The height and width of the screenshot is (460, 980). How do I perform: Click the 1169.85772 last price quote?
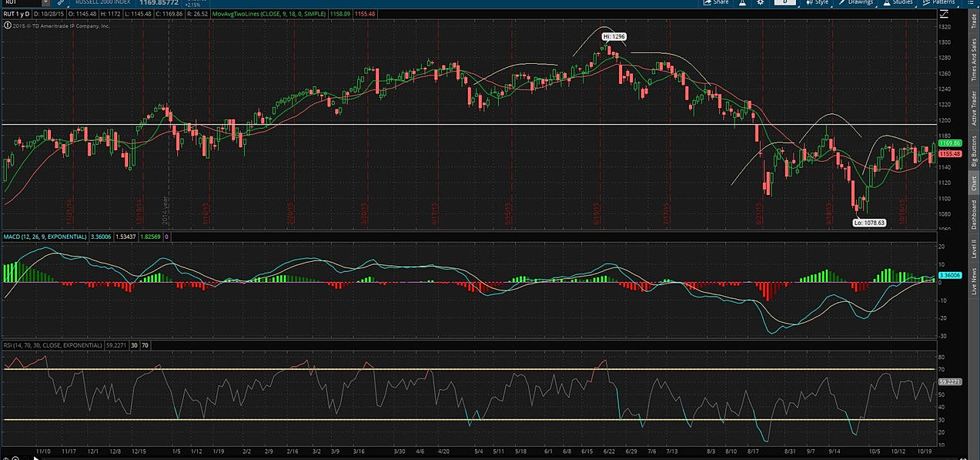[x=159, y=2]
